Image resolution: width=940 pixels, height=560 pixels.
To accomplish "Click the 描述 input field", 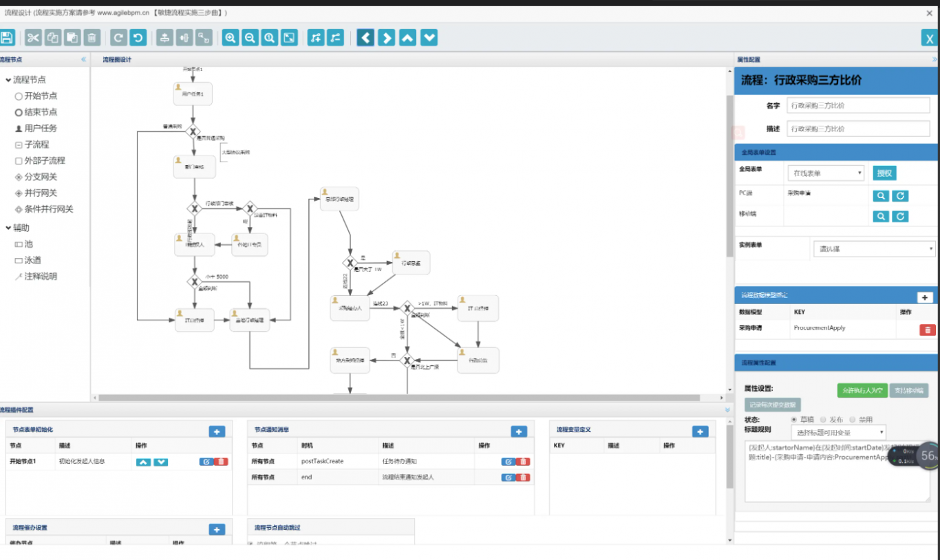I will coord(858,129).
